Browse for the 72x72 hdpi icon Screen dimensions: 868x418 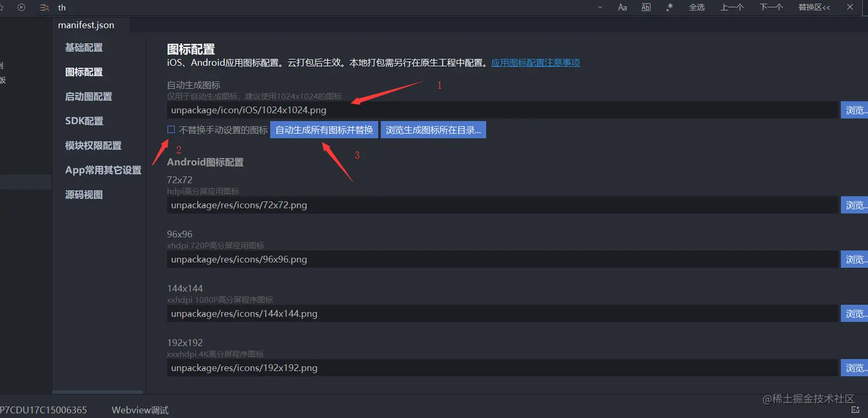pyautogui.click(x=855, y=205)
